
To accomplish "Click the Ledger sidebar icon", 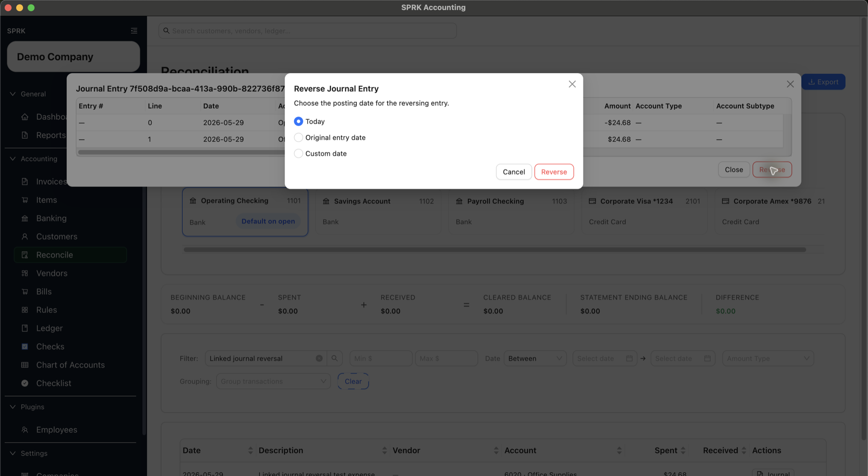I will point(25,328).
